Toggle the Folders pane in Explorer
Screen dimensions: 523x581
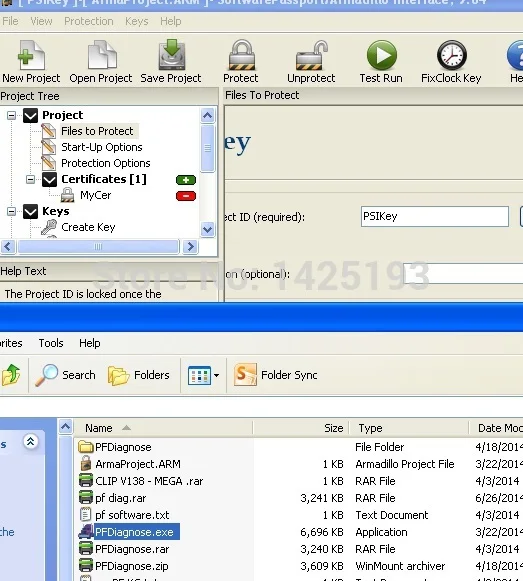pyautogui.click(x=139, y=375)
